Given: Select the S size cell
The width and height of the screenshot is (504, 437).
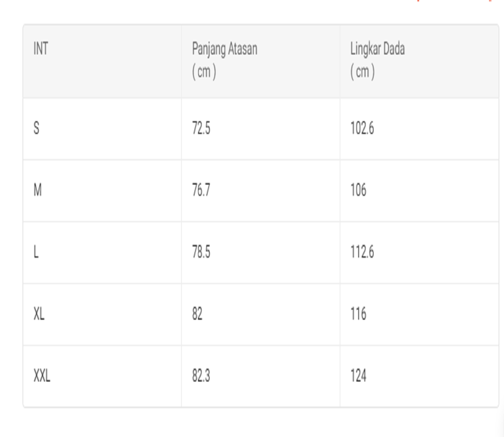Looking at the screenshot, I should (36, 128).
